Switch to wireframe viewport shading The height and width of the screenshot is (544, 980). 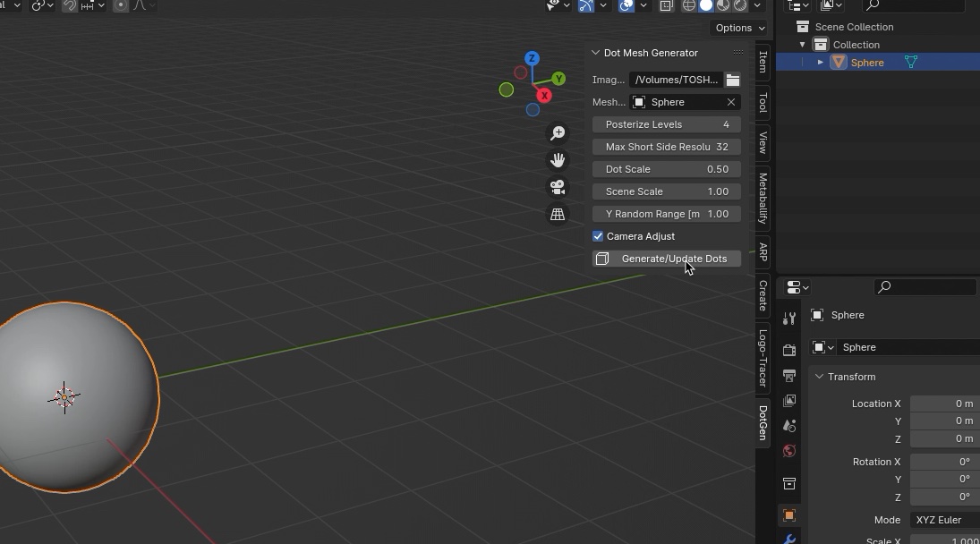tap(689, 5)
